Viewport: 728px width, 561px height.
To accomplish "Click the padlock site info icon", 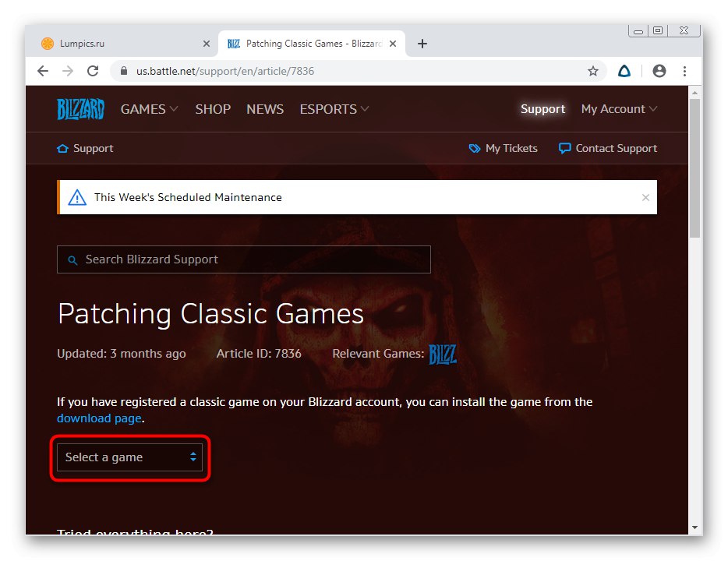I will 123,71.
